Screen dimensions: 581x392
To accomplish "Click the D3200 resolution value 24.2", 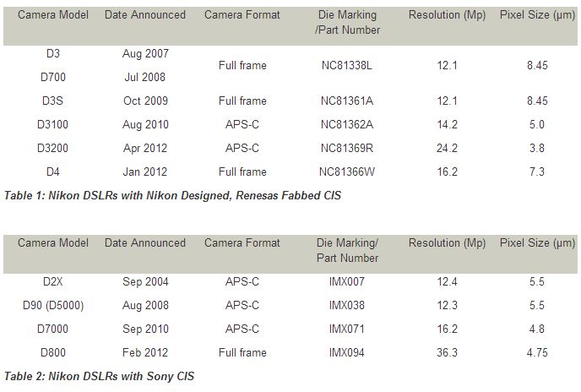I will 447,149.
